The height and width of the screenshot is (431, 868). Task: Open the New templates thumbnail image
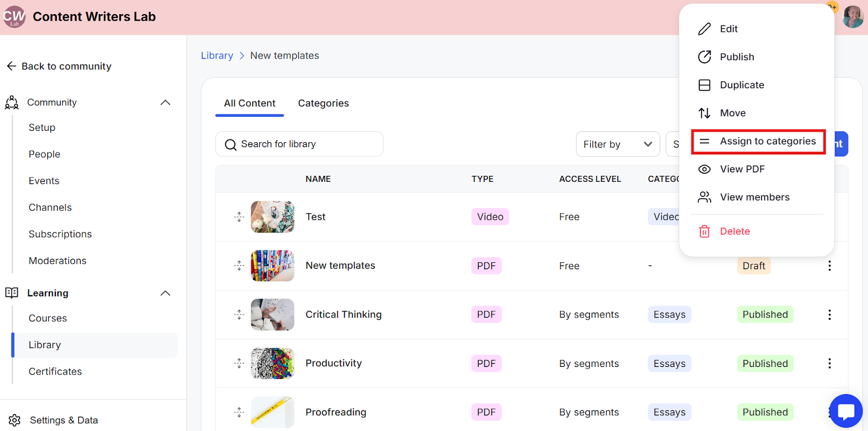pyautogui.click(x=272, y=266)
